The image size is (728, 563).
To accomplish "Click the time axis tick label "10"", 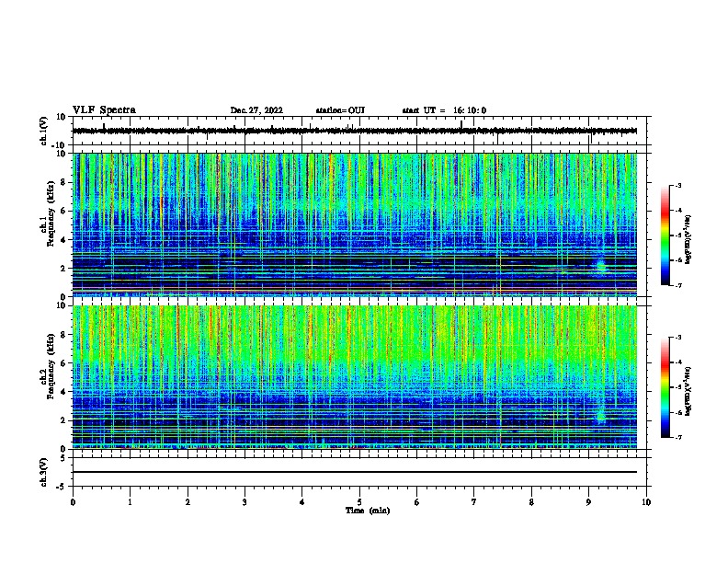I will coord(646,502).
